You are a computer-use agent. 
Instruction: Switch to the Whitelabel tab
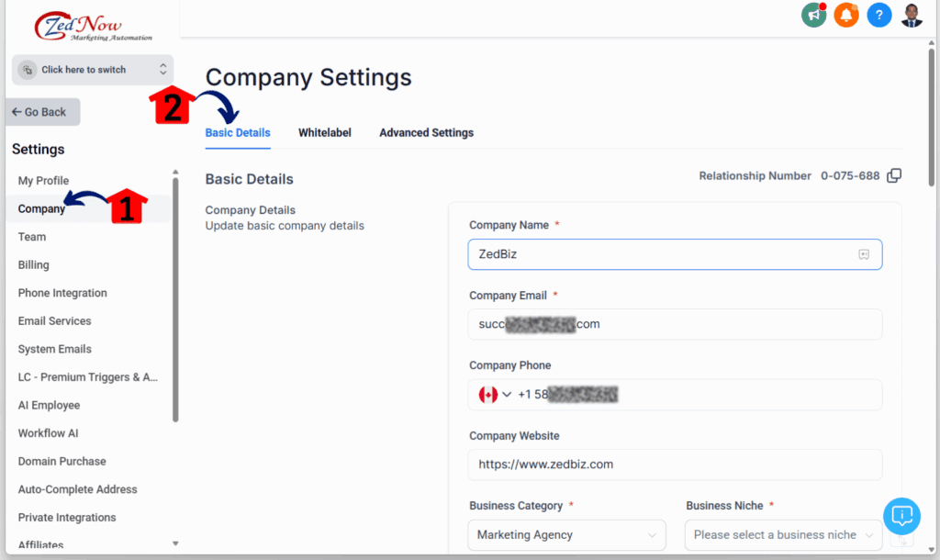click(x=325, y=132)
